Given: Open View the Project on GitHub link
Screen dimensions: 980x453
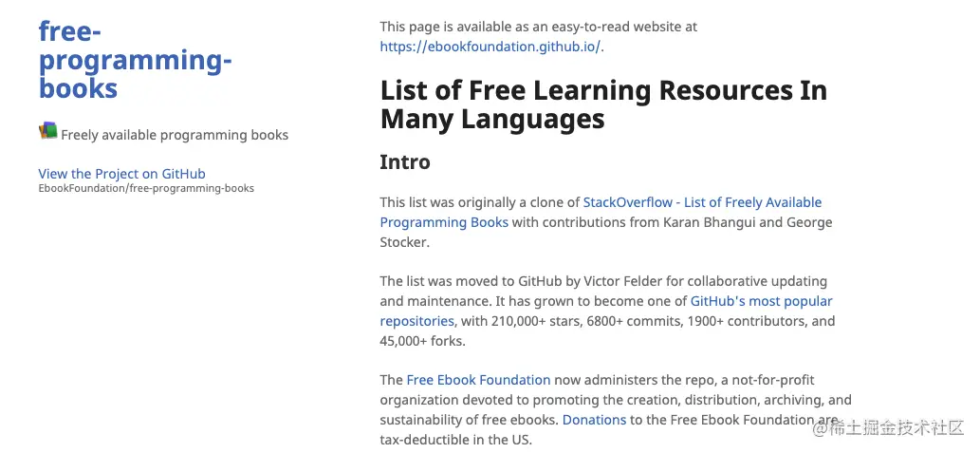Looking at the screenshot, I should [121, 174].
